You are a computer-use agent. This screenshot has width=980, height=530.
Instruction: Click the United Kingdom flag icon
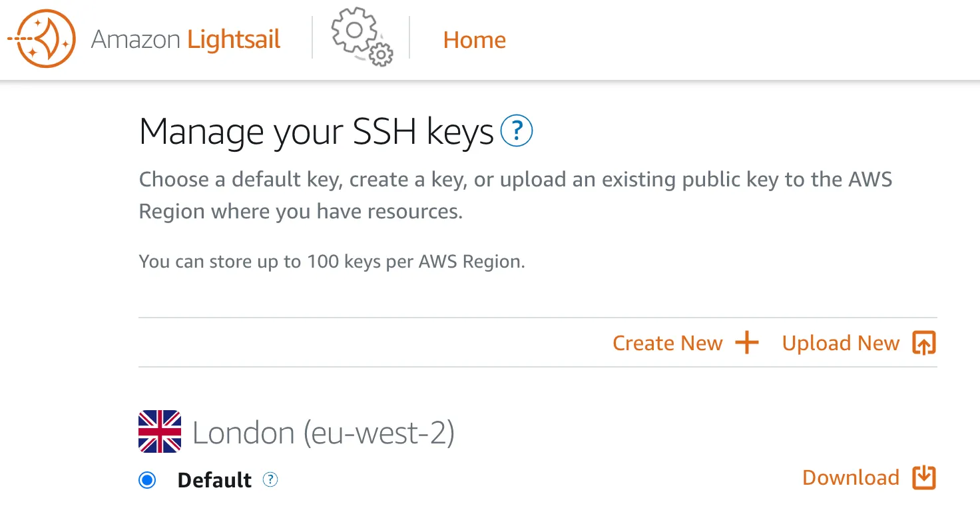click(160, 432)
